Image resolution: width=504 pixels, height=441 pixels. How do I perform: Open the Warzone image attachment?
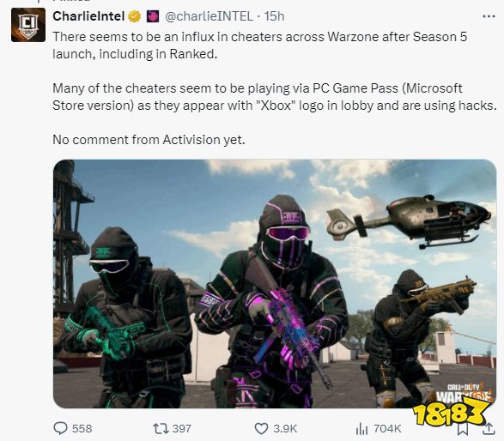[x=275, y=284]
